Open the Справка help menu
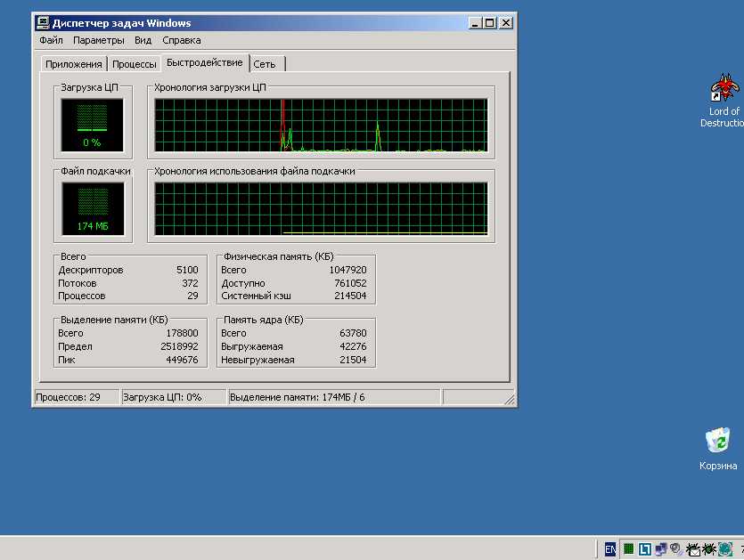744x560 pixels. click(x=181, y=40)
